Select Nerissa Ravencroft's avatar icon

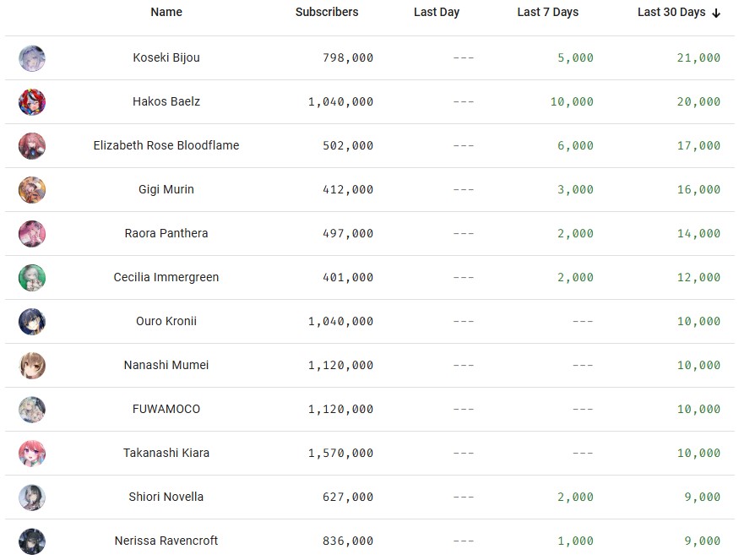click(x=32, y=541)
